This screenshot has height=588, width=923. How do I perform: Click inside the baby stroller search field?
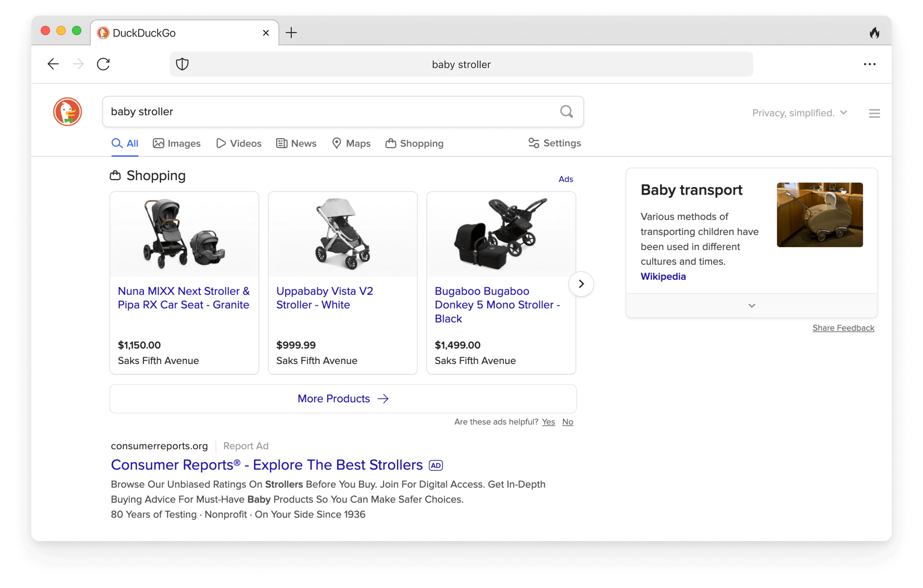(274, 112)
